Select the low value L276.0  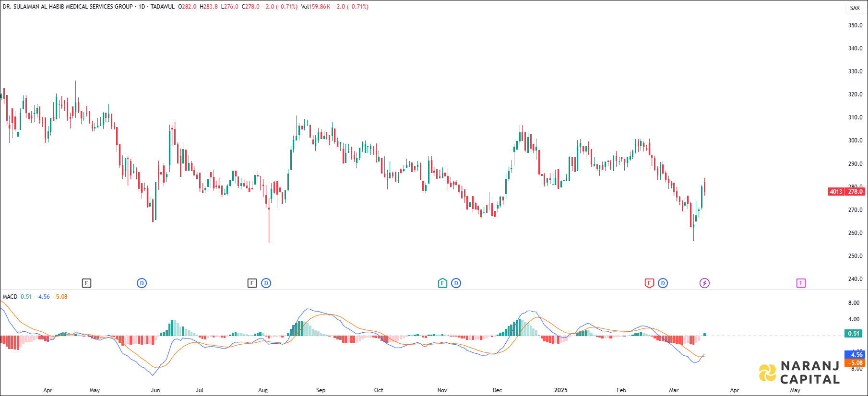click(x=229, y=7)
